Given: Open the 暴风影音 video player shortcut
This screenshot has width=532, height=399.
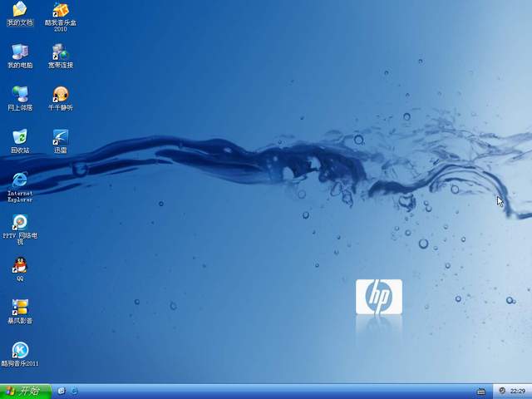Looking at the screenshot, I should tap(19, 308).
